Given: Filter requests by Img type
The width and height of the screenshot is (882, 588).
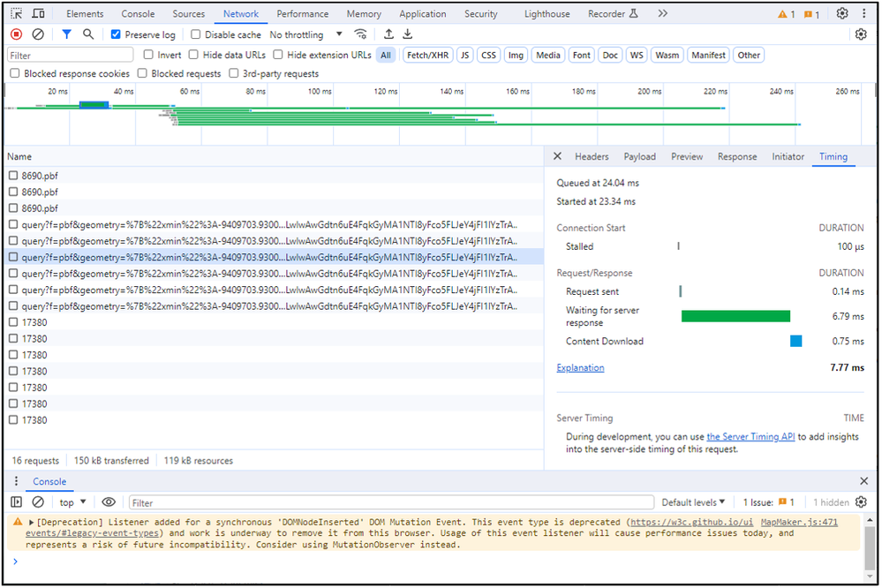Looking at the screenshot, I should pos(516,55).
